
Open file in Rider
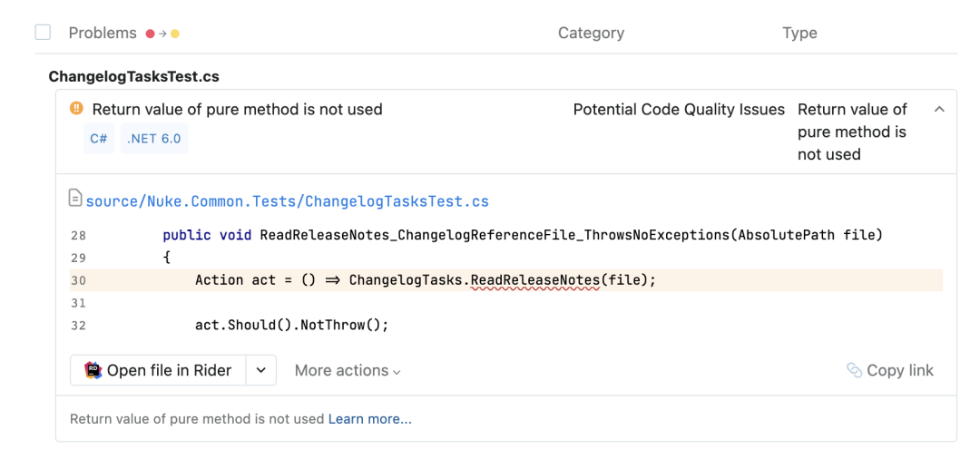158,370
